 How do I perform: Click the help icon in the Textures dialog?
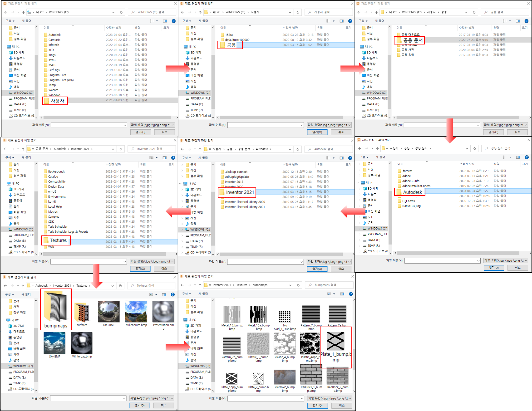[x=172, y=294]
